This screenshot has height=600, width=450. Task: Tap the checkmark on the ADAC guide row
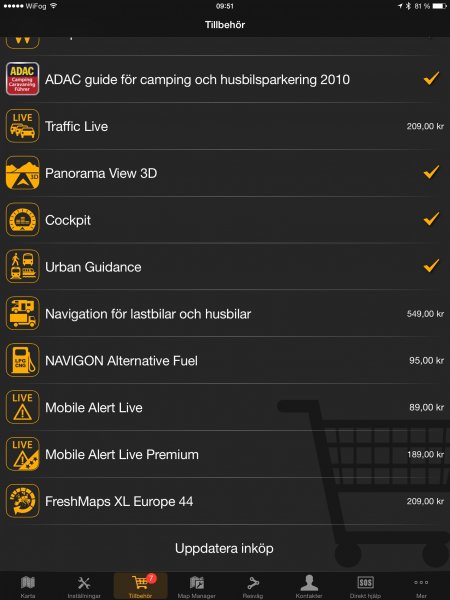pos(431,78)
